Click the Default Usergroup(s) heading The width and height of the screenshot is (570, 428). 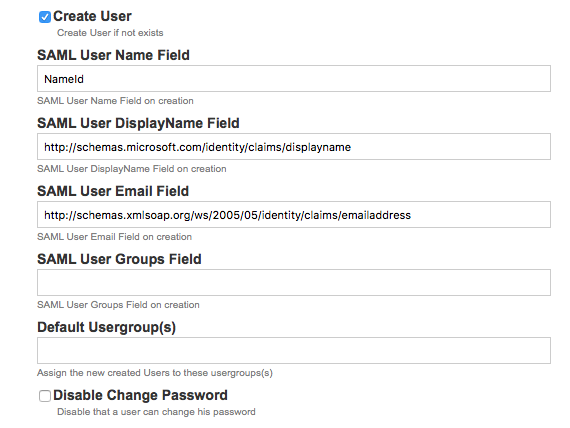pos(107,327)
